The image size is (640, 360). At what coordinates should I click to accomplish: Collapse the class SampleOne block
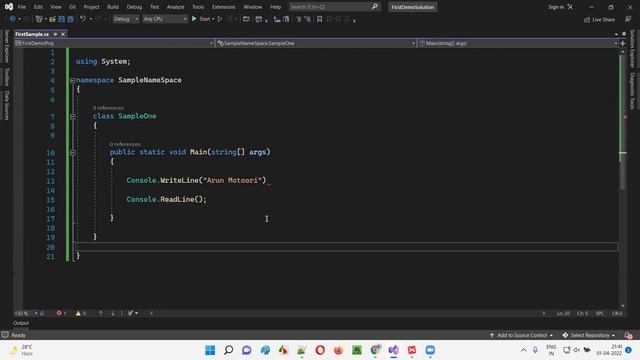coord(73,116)
